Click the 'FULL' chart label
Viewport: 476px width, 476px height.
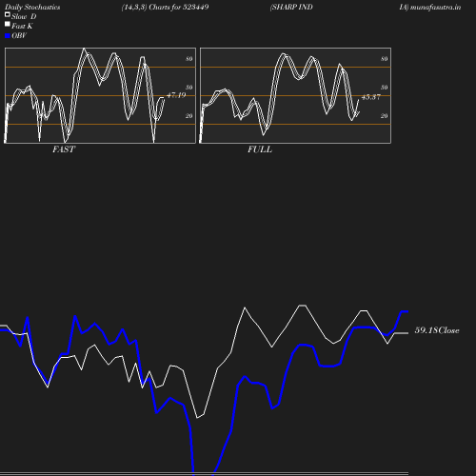point(260,149)
